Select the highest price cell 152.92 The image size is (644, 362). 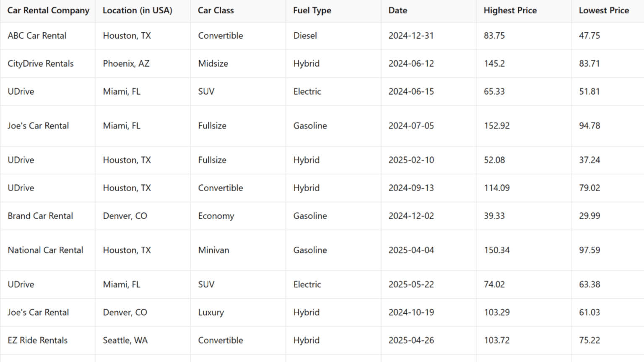click(497, 126)
